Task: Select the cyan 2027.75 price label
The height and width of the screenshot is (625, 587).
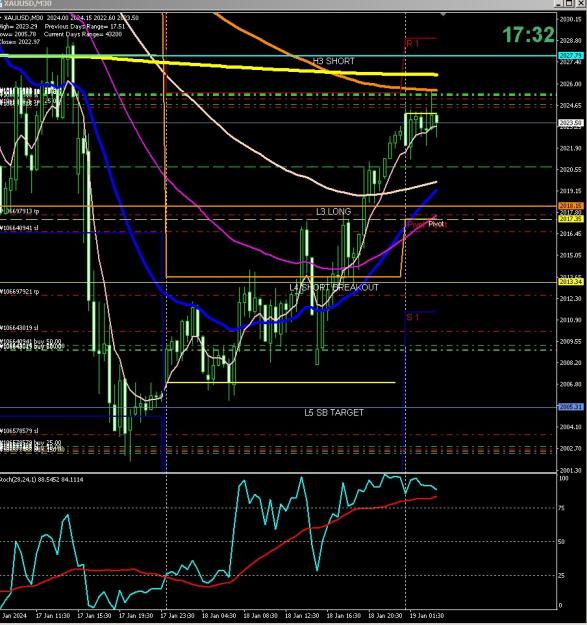Action: click(571, 56)
